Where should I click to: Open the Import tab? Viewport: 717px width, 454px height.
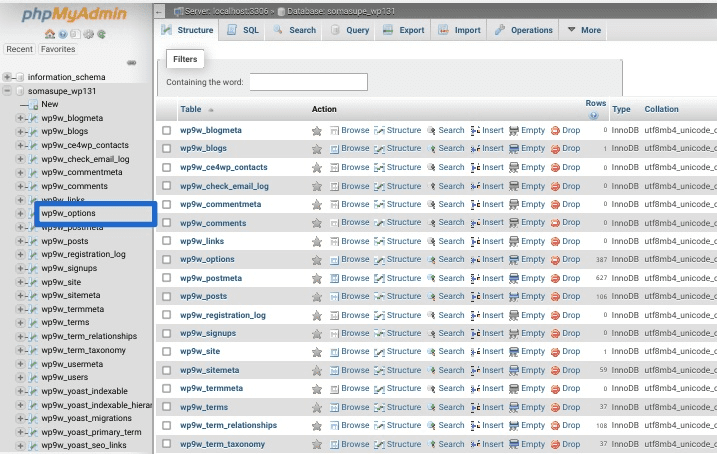pos(459,30)
